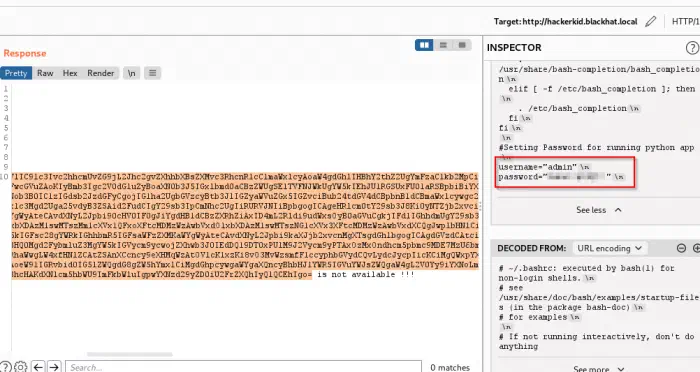
Task: Collapse selection with See less
Action: point(598,210)
